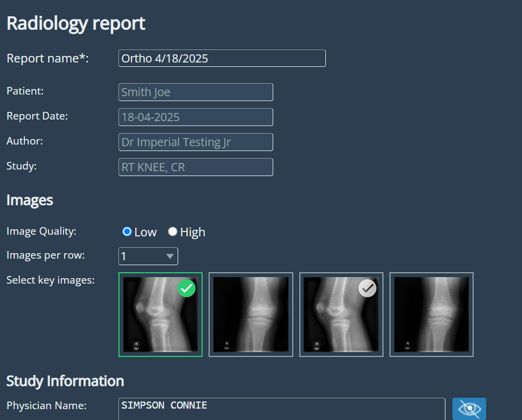Click the "Report name*:" label
Image resolution: width=522 pixels, height=420 pixels.
click(47, 59)
